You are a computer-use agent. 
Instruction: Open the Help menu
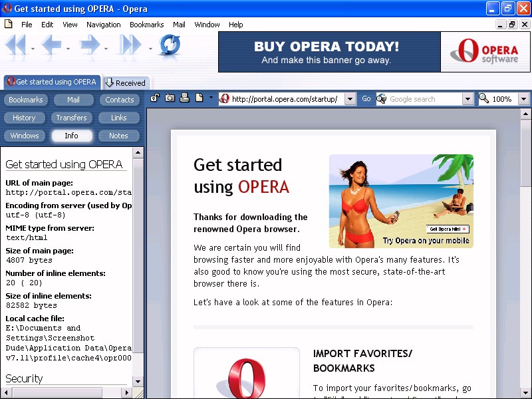235,25
